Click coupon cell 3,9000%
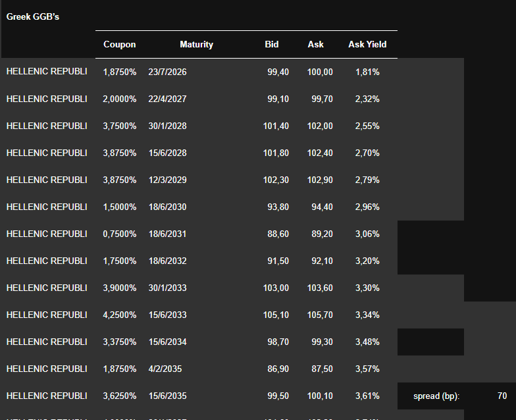The width and height of the screenshot is (516, 420). click(x=120, y=288)
